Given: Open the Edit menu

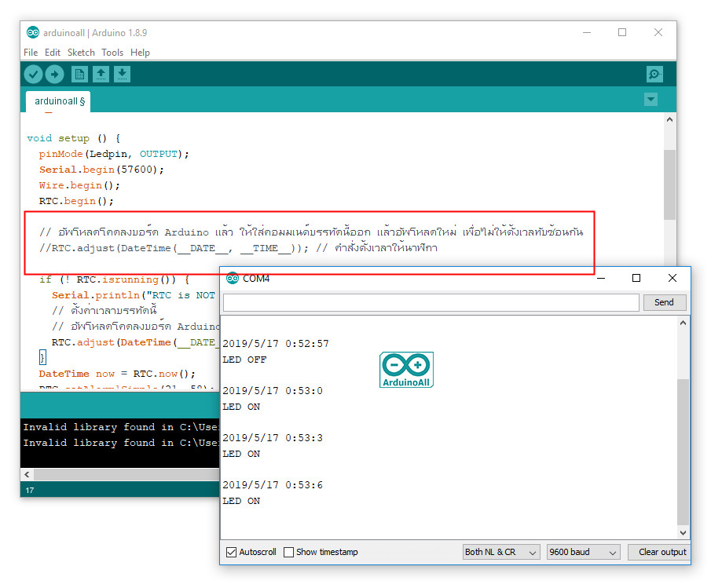Looking at the screenshot, I should [53, 53].
